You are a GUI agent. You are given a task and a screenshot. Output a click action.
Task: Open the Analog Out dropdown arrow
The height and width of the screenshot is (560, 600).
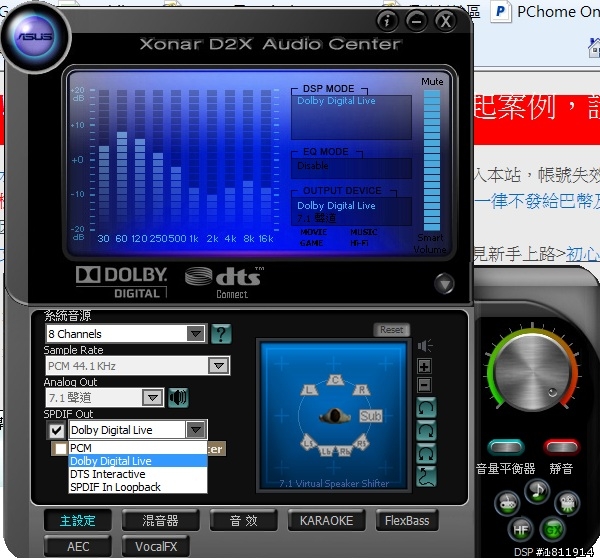coord(152,398)
